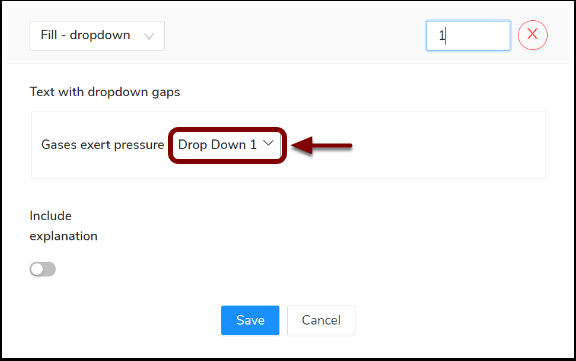Click the gray header bar beside question type
Image resolution: width=576 pixels, height=361 pixels.
(294, 36)
